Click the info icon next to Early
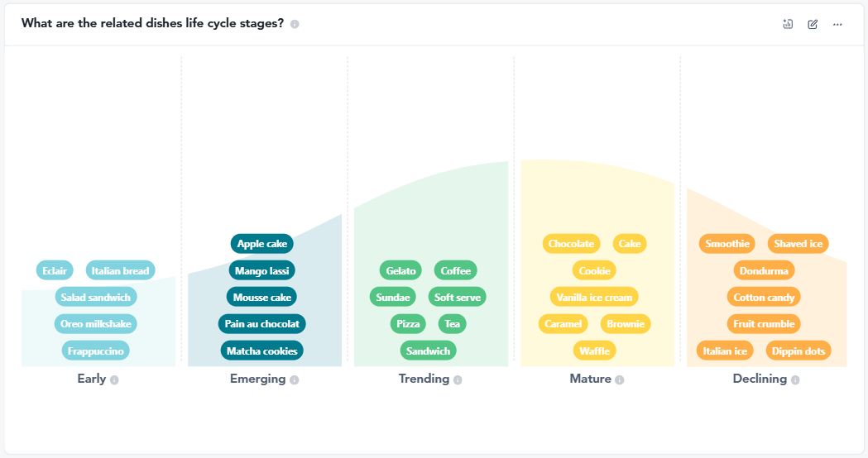This screenshot has width=868, height=458. (114, 380)
